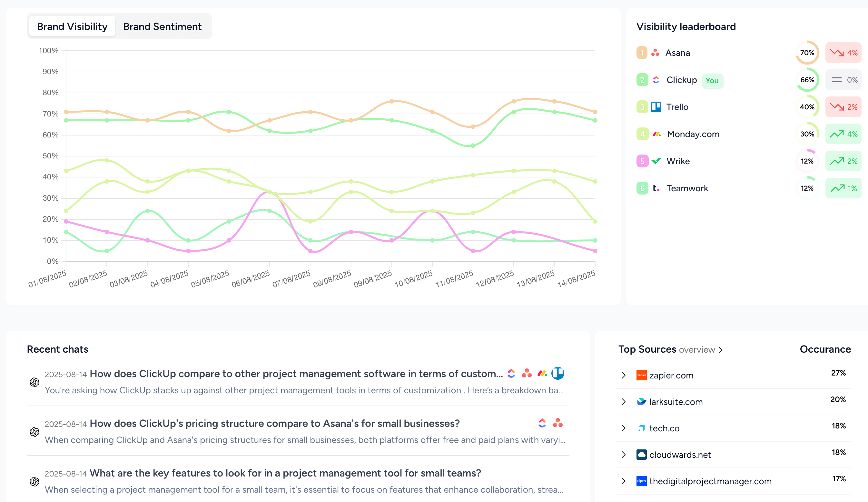
Task: Click the Trello icon in the visibility leaderboard
Action: [x=656, y=107]
